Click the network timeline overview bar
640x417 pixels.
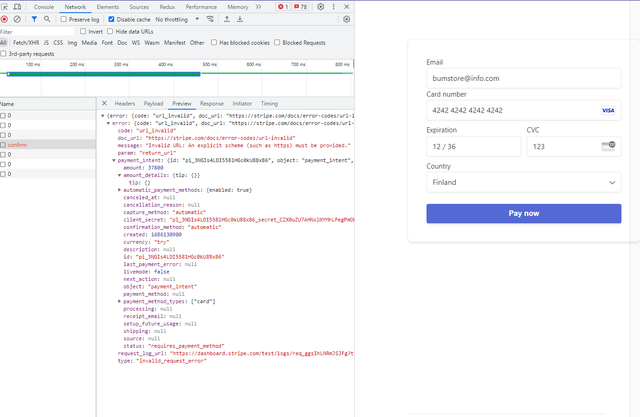pyautogui.click(x=104, y=74)
